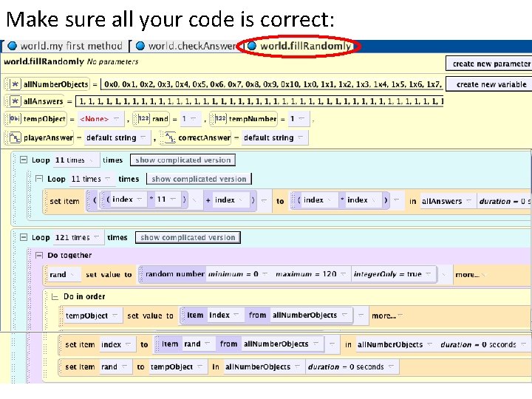
Task: Click create new variable button
Action: pyautogui.click(x=491, y=84)
